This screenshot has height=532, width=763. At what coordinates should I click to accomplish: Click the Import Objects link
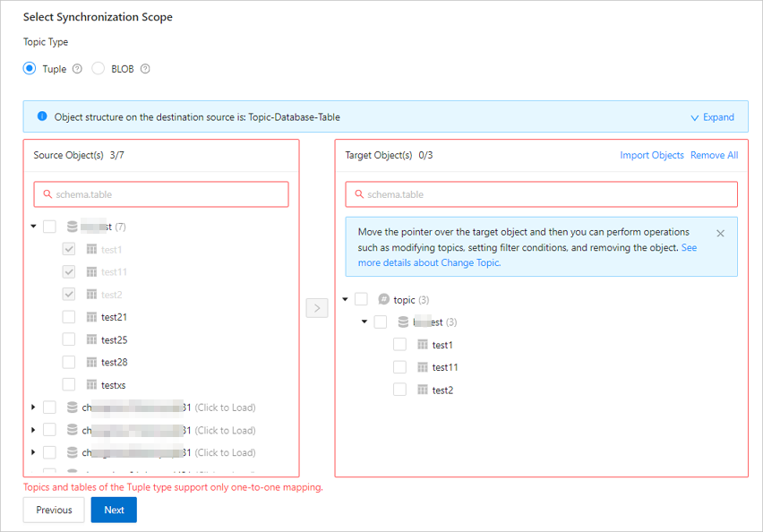(x=652, y=155)
